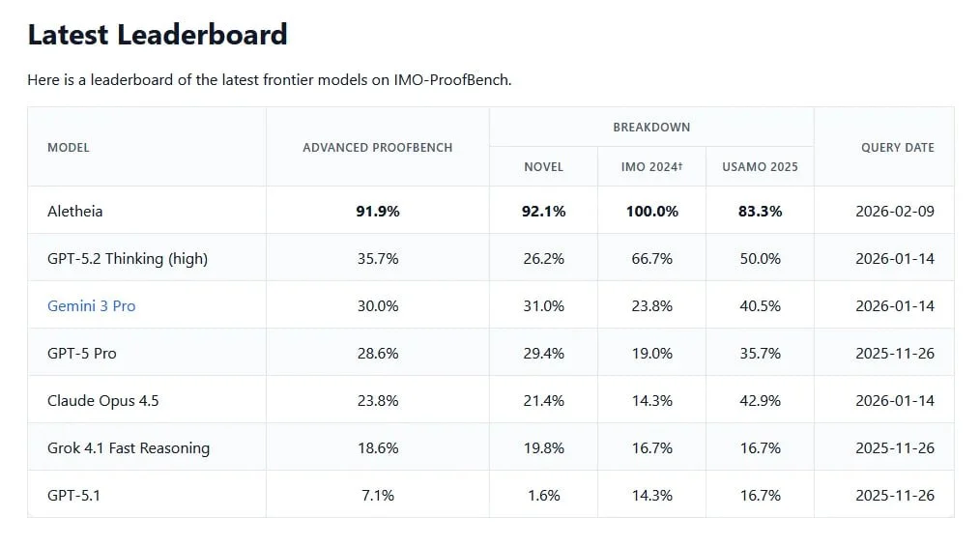980x546 pixels.
Task: Click the Claude Opus 4.5 model name
Action: [102, 400]
